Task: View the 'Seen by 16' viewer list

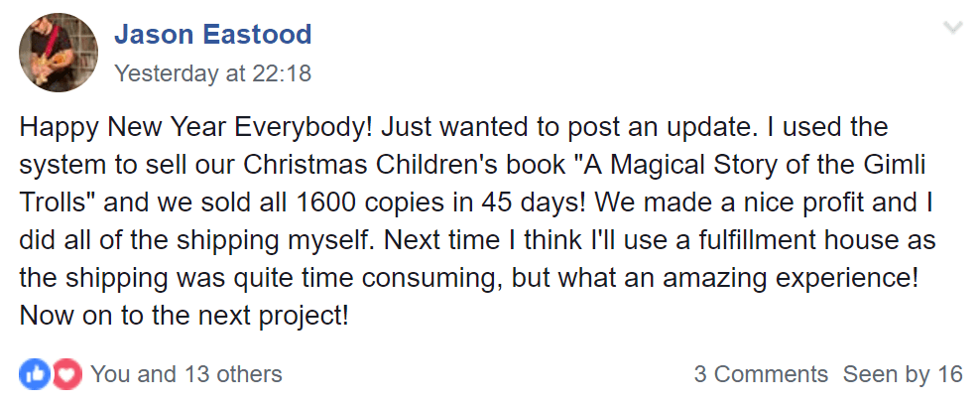Action: 903,374
